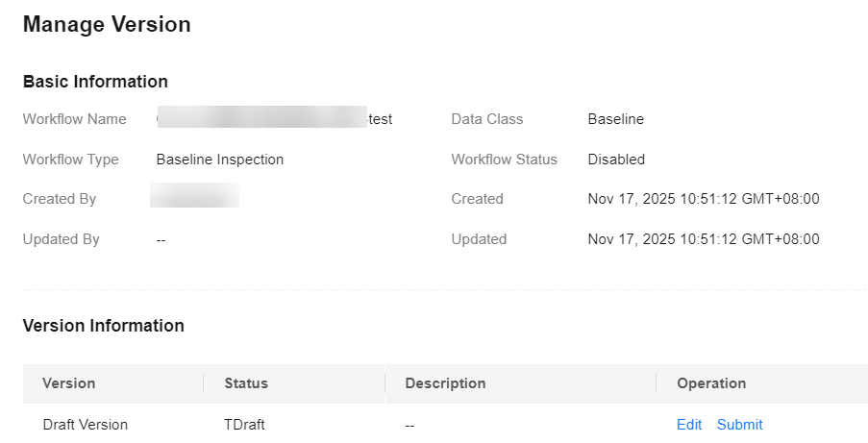Image resolution: width=868 pixels, height=443 pixels.
Task: Select the Description column header
Action: coord(445,383)
